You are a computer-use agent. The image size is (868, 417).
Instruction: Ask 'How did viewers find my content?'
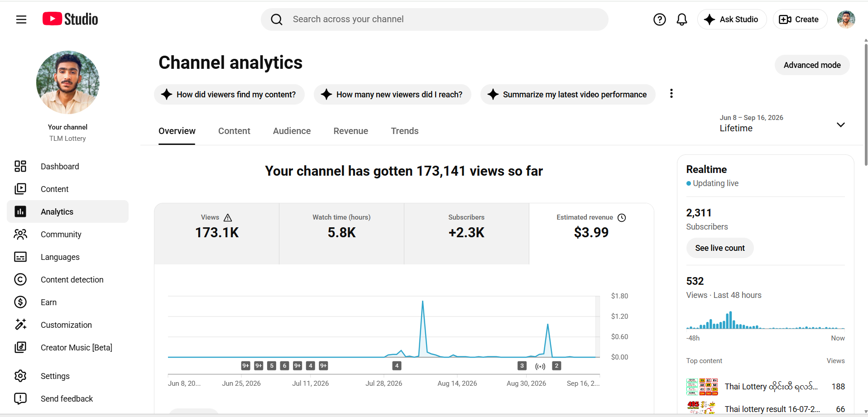229,95
